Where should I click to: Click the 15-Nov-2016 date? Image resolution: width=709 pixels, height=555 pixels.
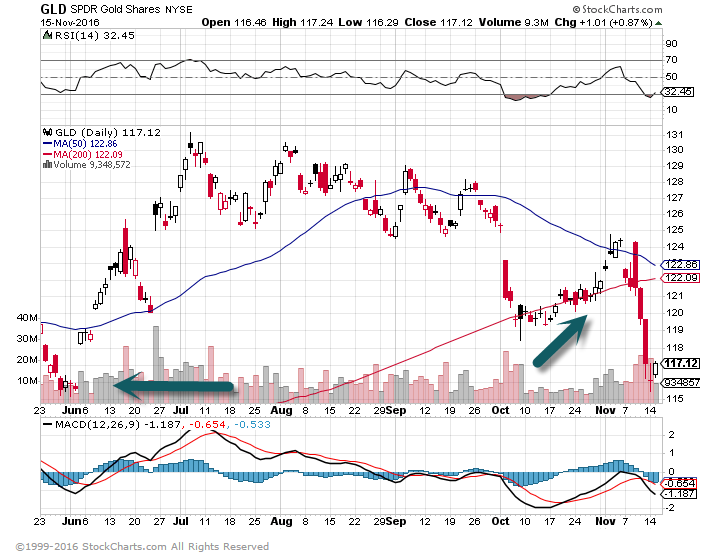(70, 22)
